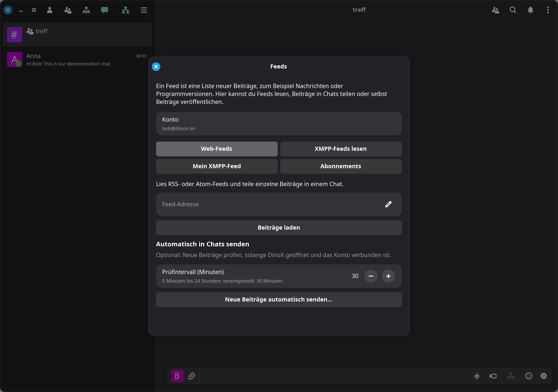Select the Mein XMPP-Feed tab
Viewport: 558px width, 392px height.
coord(217,166)
